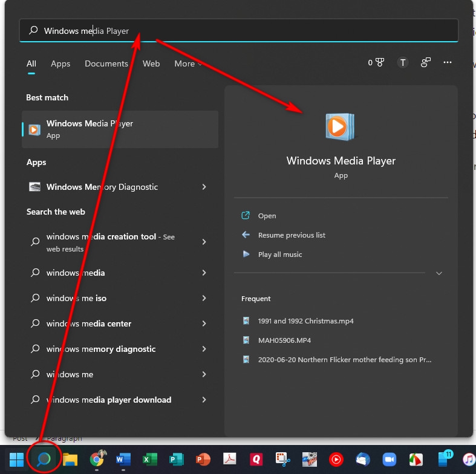Image resolution: width=476 pixels, height=474 pixels.
Task: Switch to the Apps filter tab
Action: click(60, 63)
